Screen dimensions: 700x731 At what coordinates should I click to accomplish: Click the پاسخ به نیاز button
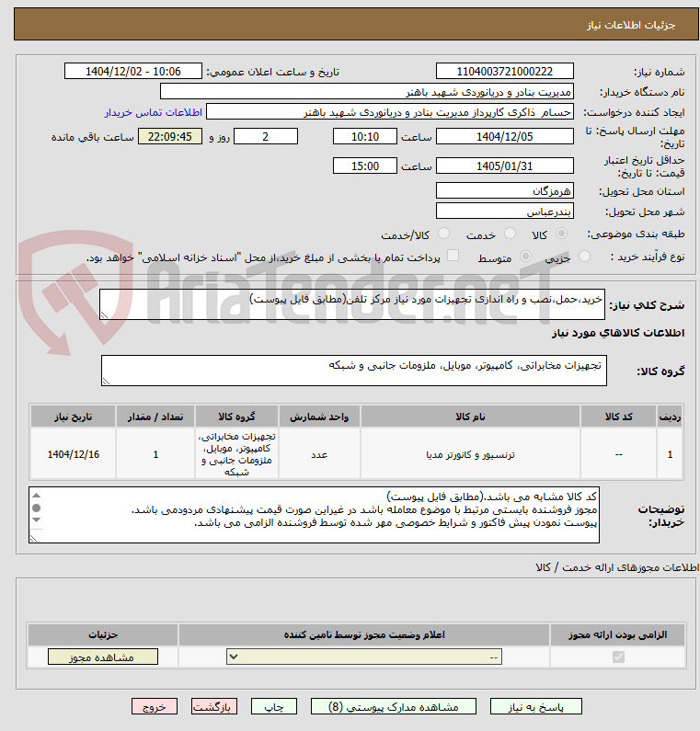(536, 707)
